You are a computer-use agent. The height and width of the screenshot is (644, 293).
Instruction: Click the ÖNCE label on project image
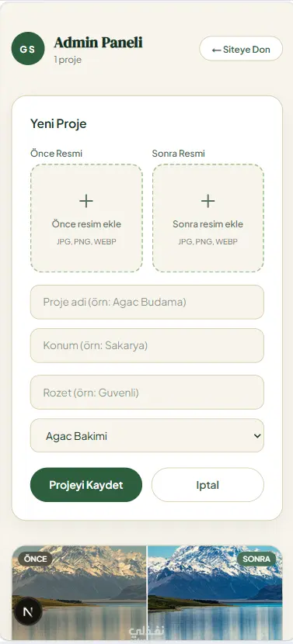(x=36, y=559)
